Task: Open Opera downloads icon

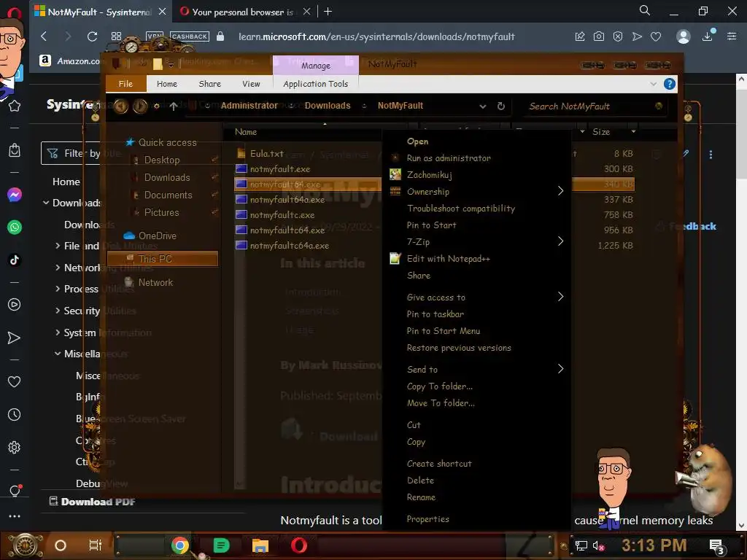Action: (708, 36)
